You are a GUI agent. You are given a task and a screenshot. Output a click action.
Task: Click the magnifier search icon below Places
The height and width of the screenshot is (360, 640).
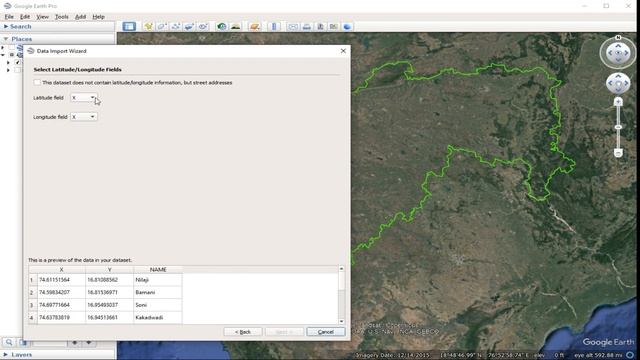coord(9,342)
